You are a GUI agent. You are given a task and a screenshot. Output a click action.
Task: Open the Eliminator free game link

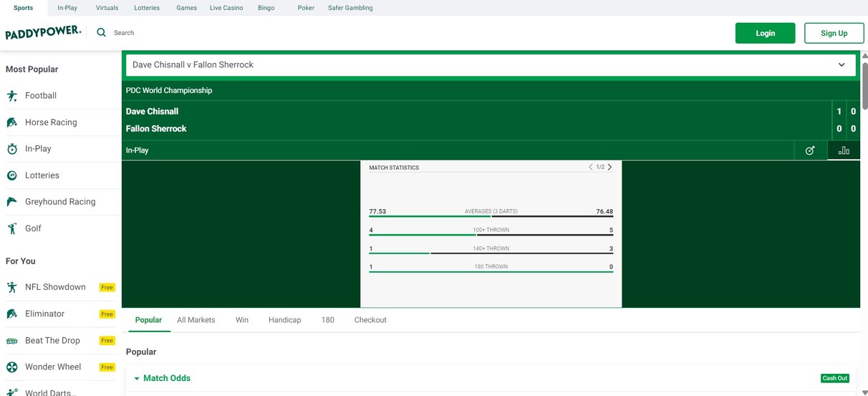[x=44, y=314]
